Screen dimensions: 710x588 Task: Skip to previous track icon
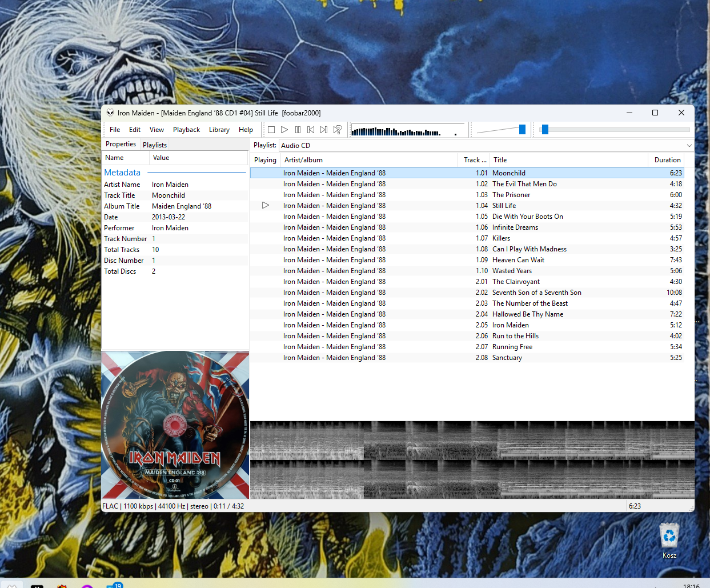click(311, 130)
